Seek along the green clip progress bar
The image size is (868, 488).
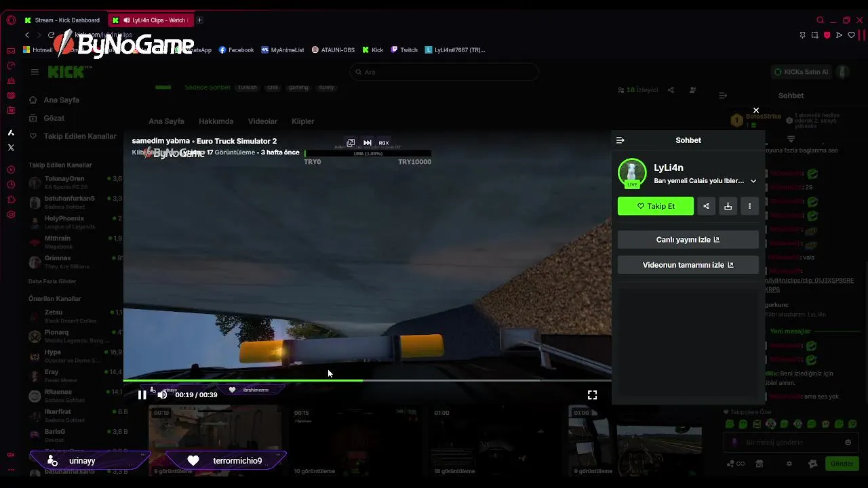367,380
